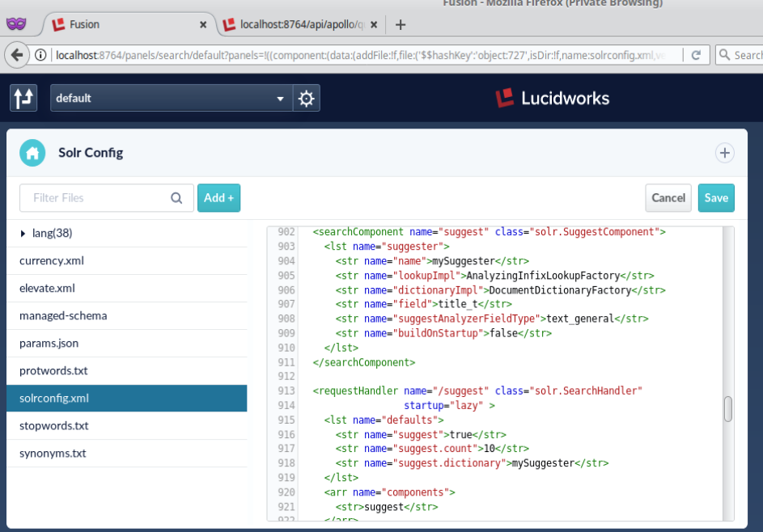Open stopwords.txt file

point(126,426)
